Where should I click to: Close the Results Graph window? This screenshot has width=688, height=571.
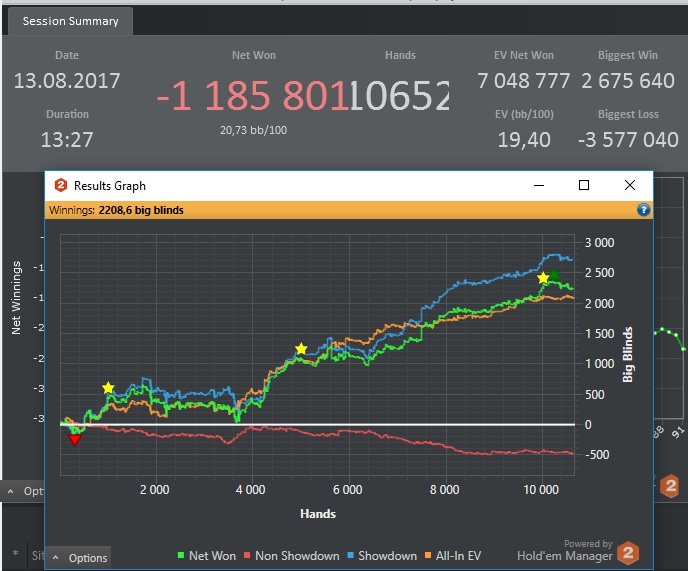(x=630, y=185)
